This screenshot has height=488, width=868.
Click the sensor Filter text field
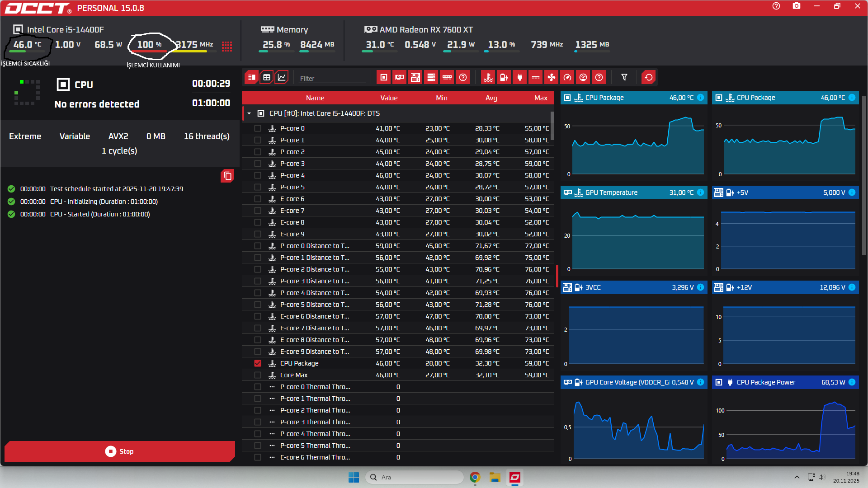click(x=332, y=78)
